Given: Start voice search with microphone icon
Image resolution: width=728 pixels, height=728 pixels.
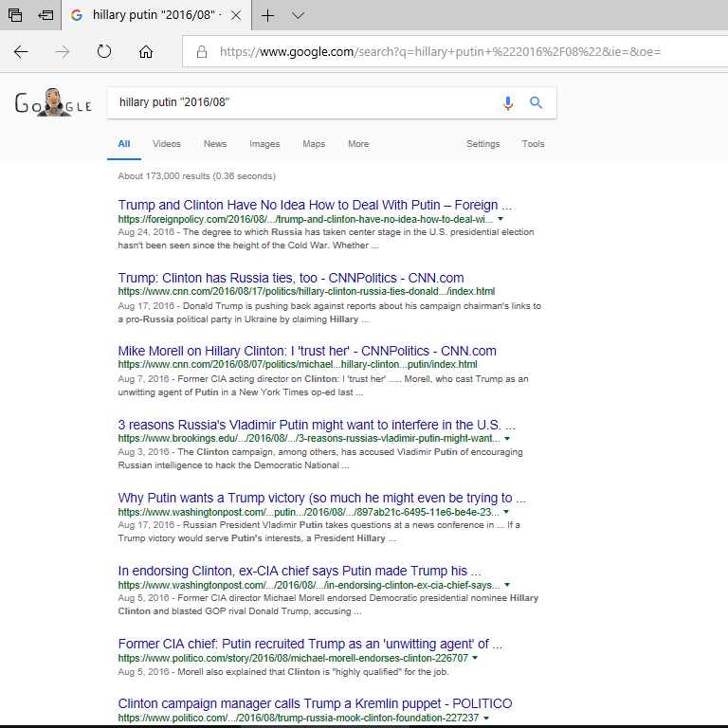Looking at the screenshot, I should (x=508, y=102).
